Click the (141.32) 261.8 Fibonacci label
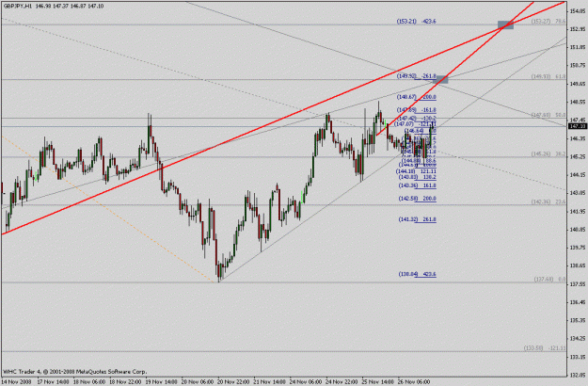Screen dimensions: 588x386 417,219
